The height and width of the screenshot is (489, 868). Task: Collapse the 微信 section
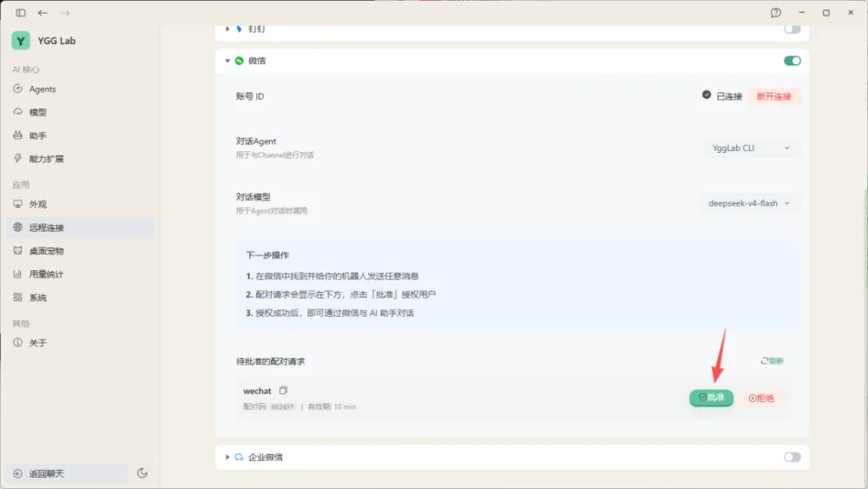(x=227, y=61)
